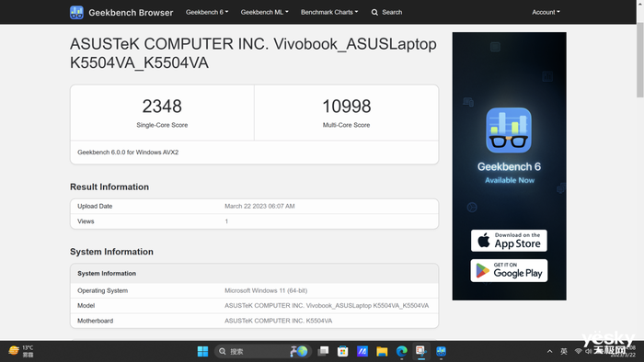The image size is (644, 362).
Task: Open File Explorer from the taskbar
Action: [382, 351]
